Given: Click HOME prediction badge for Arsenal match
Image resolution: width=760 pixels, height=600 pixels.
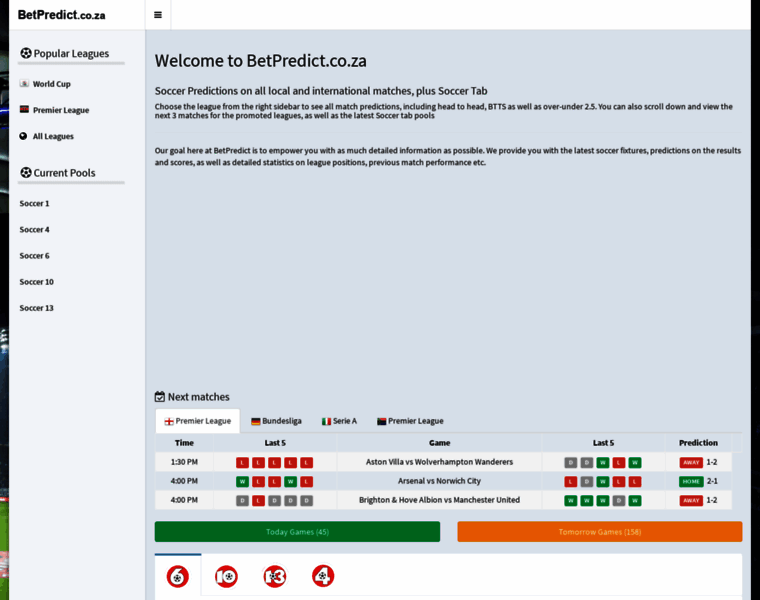Looking at the screenshot, I should [691, 481].
